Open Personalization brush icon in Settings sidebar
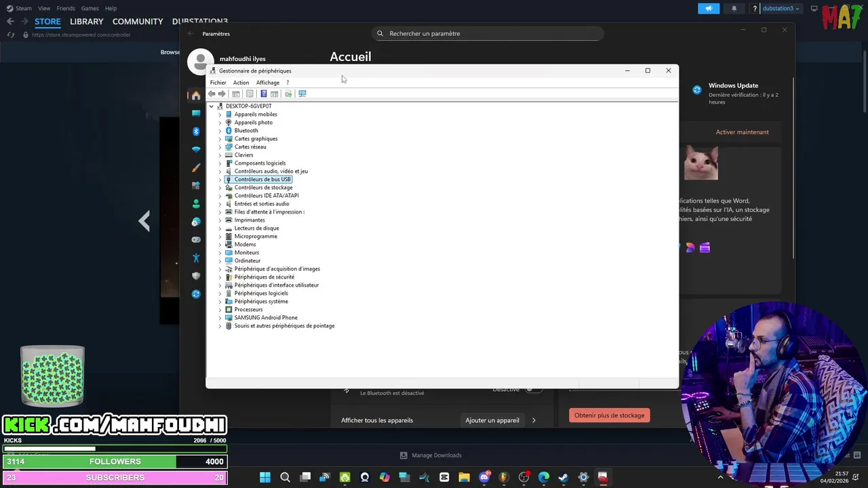 [196, 167]
